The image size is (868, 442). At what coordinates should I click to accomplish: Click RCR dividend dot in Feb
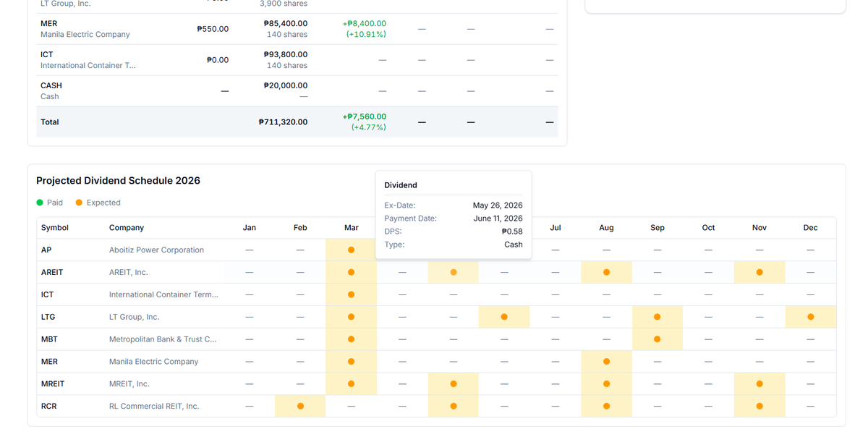pyautogui.click(x=300, y=406)
